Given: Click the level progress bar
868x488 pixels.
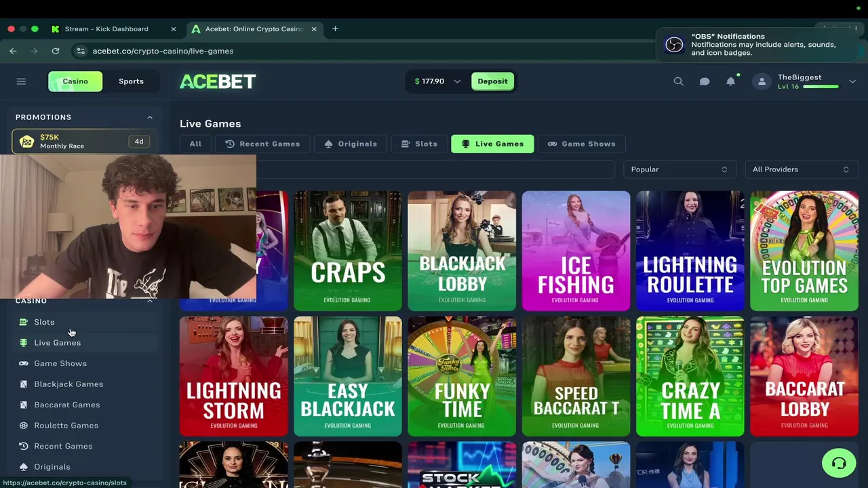Looking at the screenshot, I should [821, 87].
